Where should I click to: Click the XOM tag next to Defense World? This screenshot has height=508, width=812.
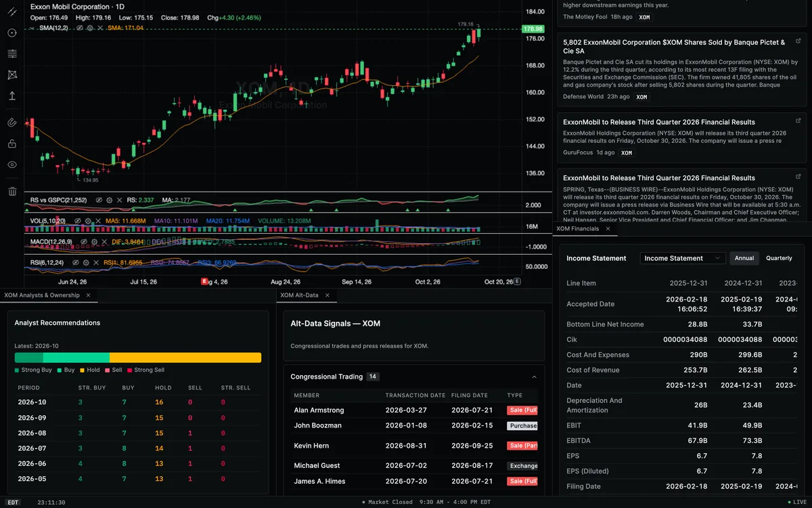(x=641, y=97)
